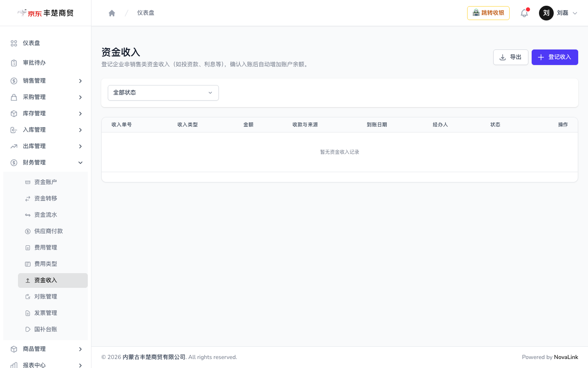Image resolution: width=588 pixels, height=368 pixels.
Task: Expand the 出库管理 submenu chevron
Action: pos(80,146)
